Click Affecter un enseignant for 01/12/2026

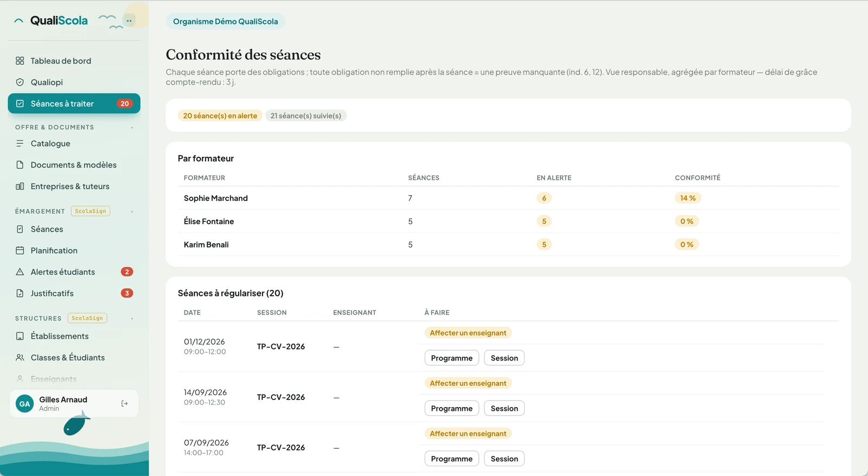(468, 333)
